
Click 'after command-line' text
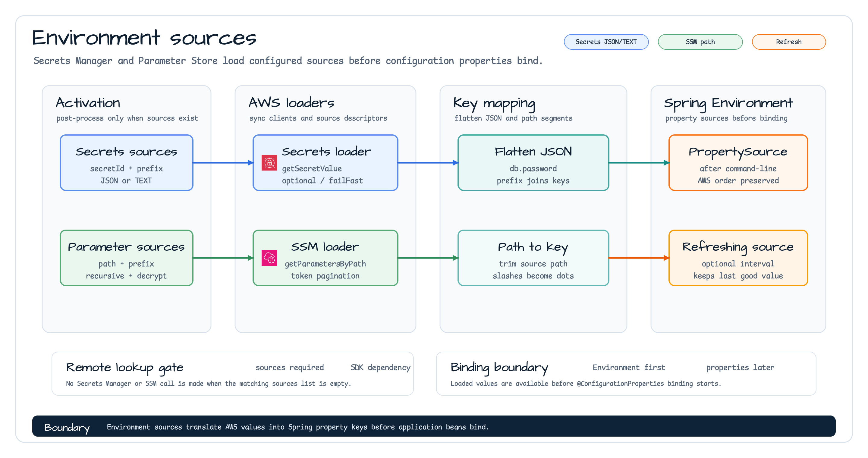coord(738,168)
